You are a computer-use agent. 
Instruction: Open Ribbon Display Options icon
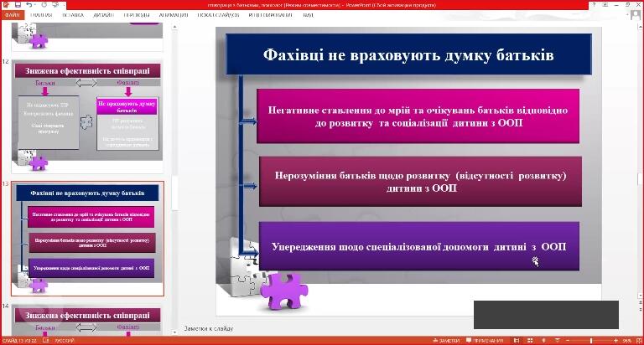(605, 4)
